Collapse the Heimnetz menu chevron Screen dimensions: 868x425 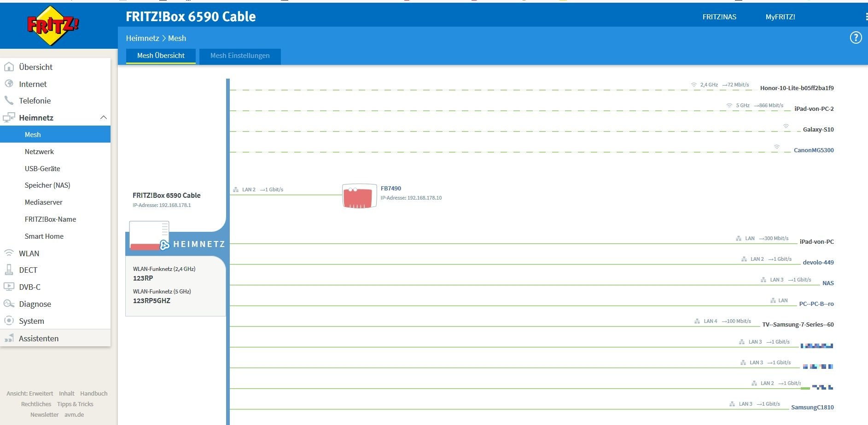click(103, 117)
